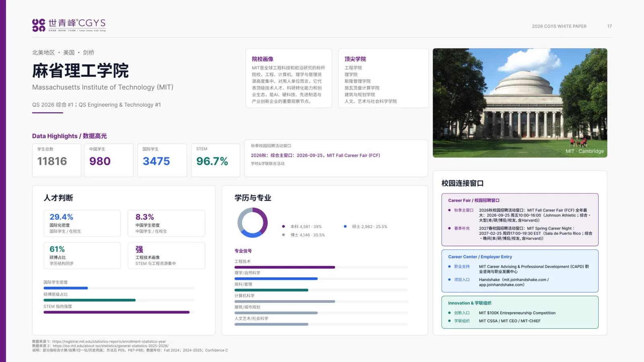Image resolution: width=644 pixels, height=362 pixels.
Task: Click page number 17 in the header
Action: [609, 26]
